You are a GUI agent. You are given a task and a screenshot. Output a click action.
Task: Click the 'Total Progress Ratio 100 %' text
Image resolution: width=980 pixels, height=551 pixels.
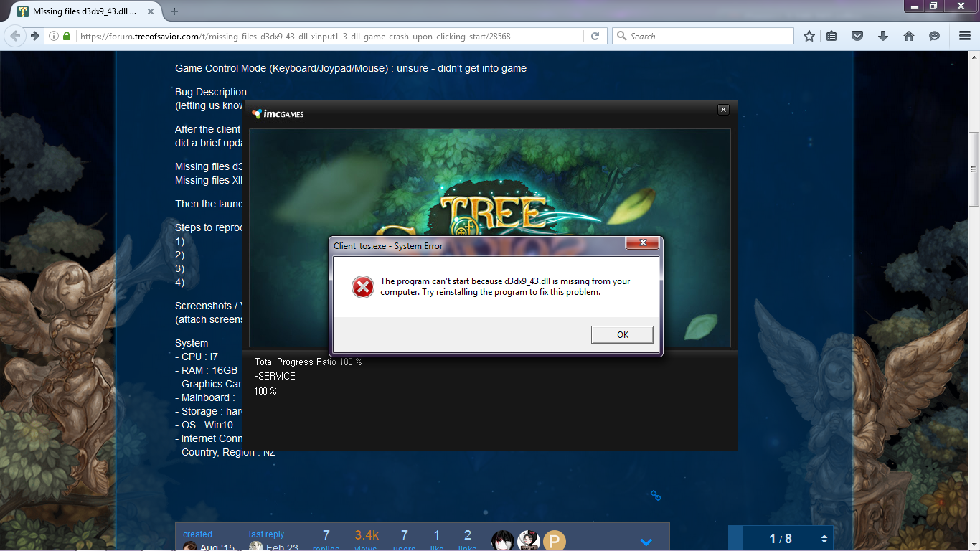(308, 362)
